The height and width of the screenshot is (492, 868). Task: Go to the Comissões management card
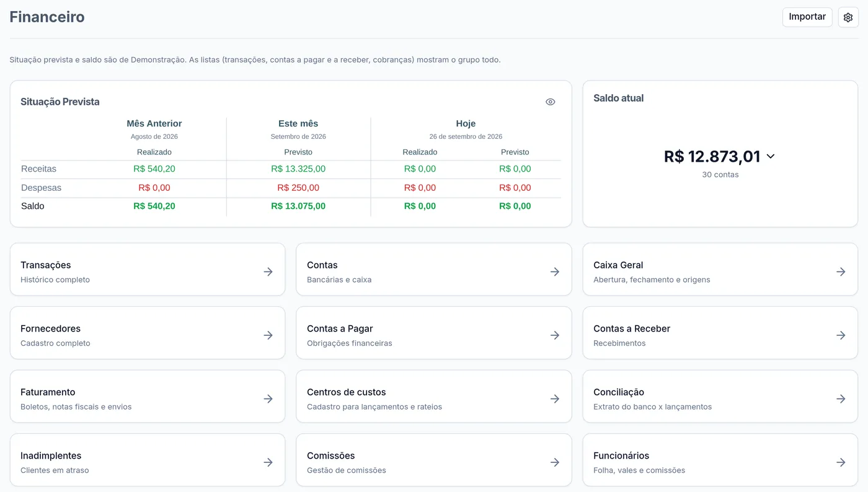click(434, 460)
